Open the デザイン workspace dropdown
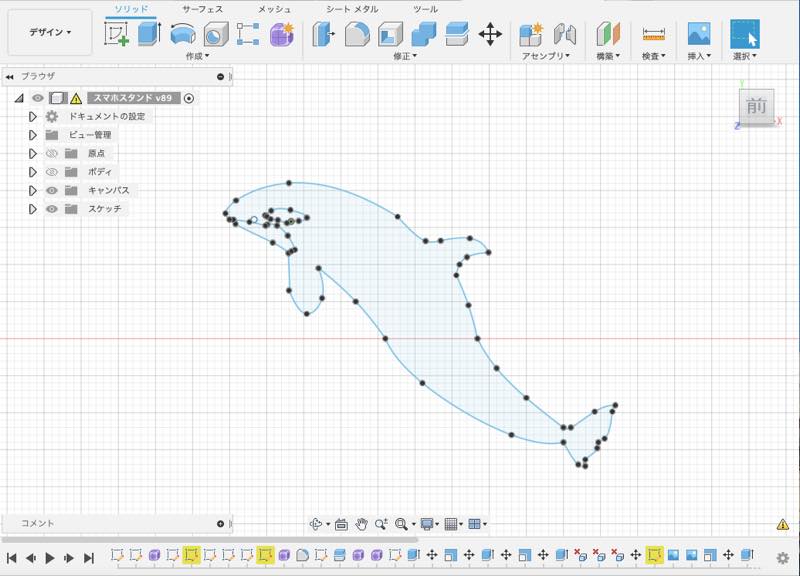This screenshot has height=576, width=800. tap(49, 32)
